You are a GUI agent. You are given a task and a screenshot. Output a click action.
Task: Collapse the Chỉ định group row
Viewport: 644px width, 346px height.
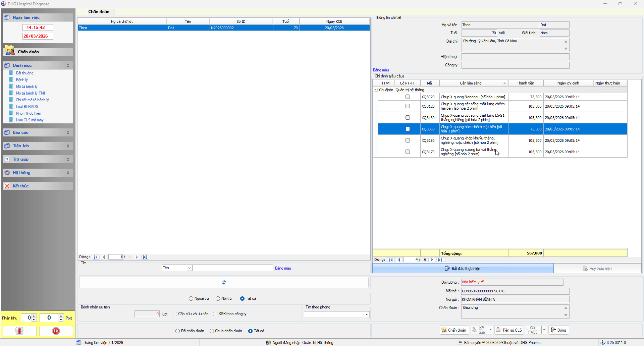(x=376, y=90)
